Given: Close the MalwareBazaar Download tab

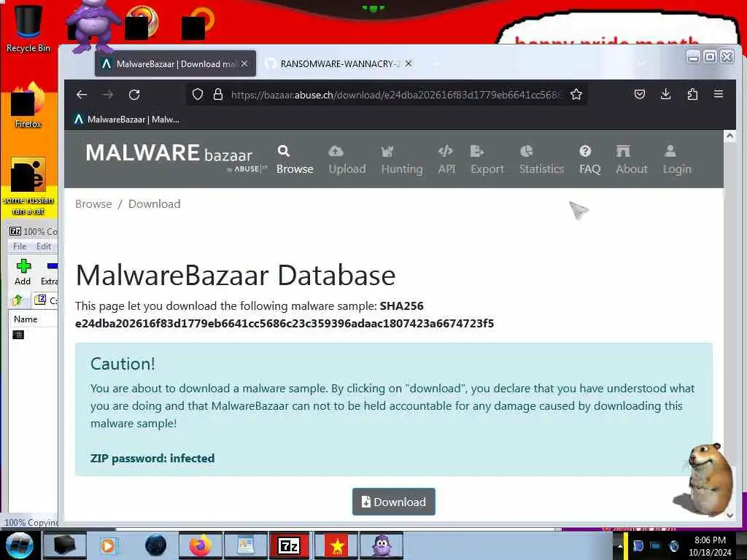Looking at the screenshot, I should tap(244, 63).
